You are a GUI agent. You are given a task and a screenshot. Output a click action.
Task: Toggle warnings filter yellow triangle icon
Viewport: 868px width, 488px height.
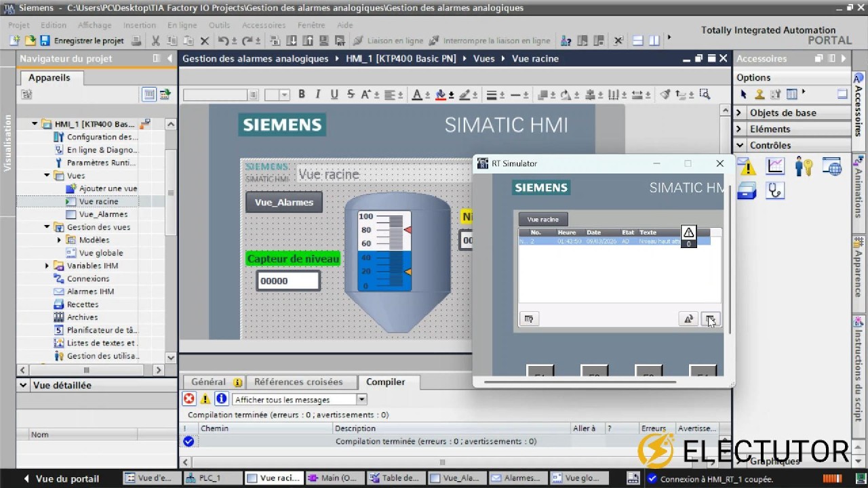pos(205,399)
